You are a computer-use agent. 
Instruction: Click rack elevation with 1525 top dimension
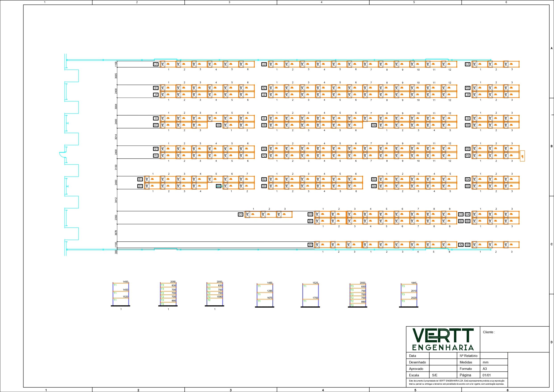click(310, 295)
